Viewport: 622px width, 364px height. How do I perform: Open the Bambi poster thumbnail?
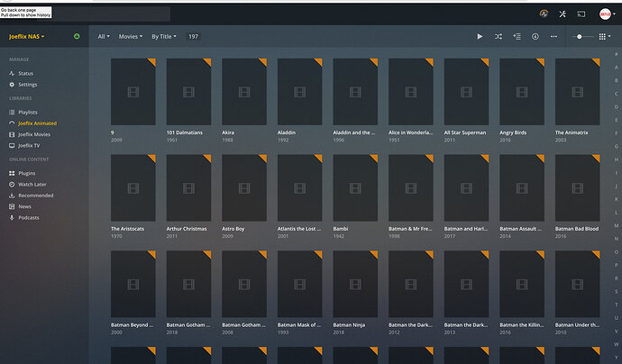coord(355,188)
